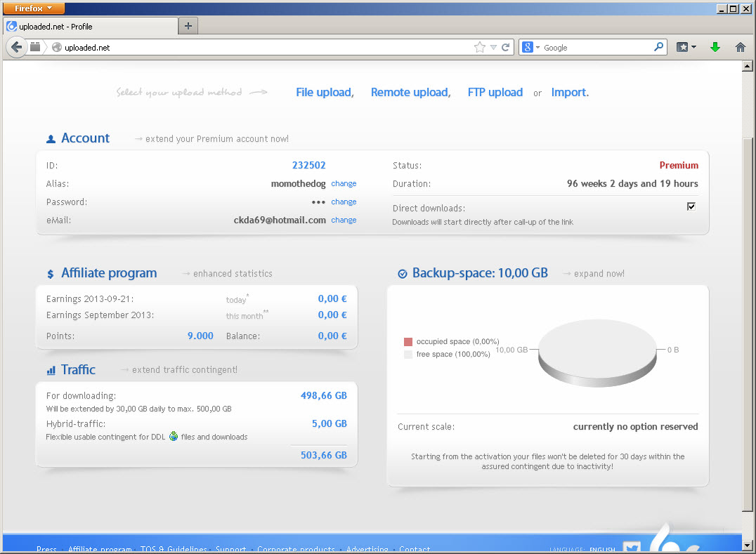Click the Twitter bird icon in footer
This screenshot has height=554, width=756.
632,548
